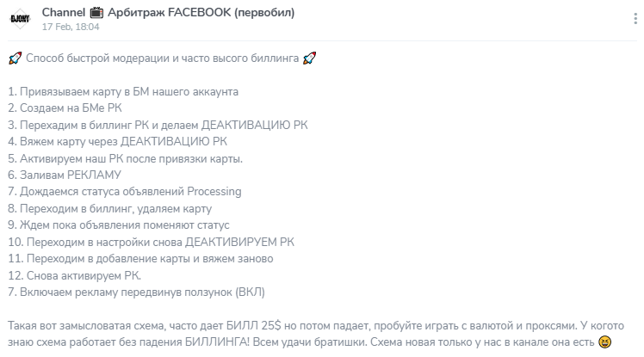Click the 'Channel' label in header
Viewport: 644px width, 357px height.
(x=63, y=13)
